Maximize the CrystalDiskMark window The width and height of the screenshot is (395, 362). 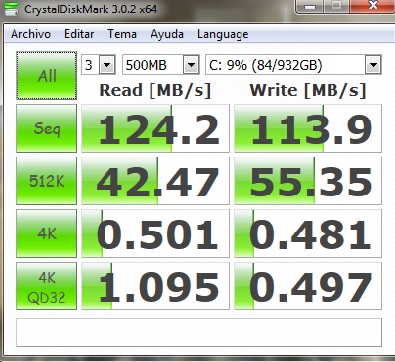(x=337, y=6)
